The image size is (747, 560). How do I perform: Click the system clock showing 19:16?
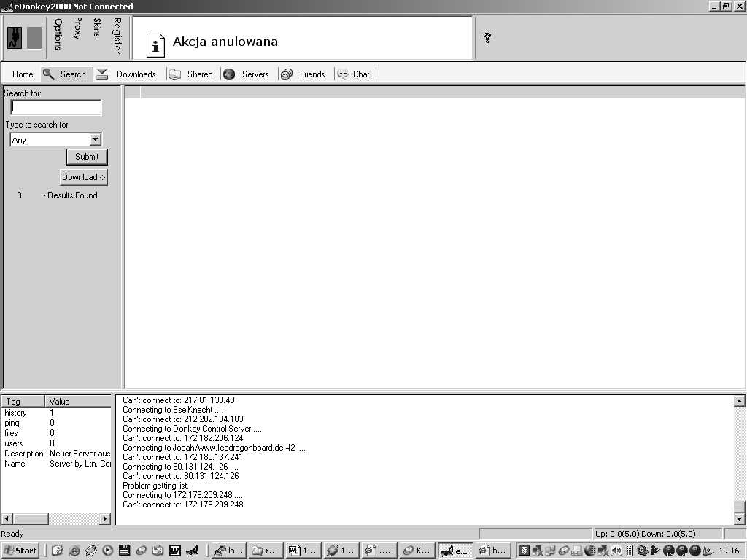click(x=729, y=551)
